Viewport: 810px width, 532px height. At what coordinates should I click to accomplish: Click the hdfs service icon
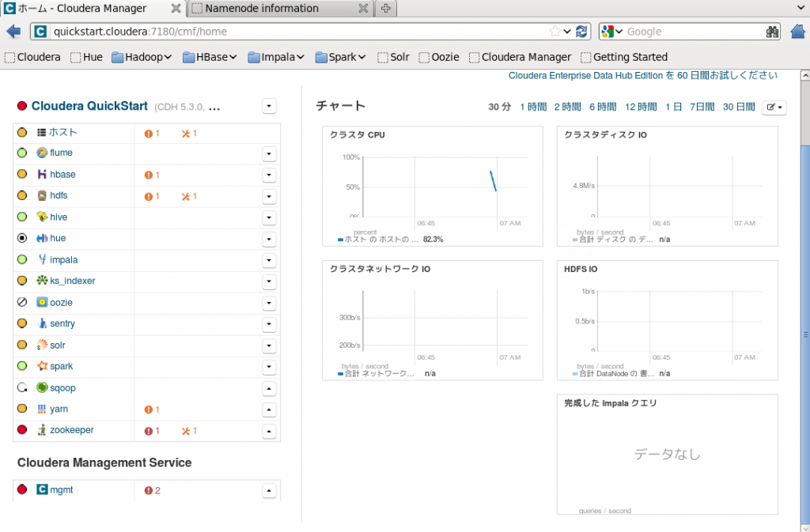point(42,195)
